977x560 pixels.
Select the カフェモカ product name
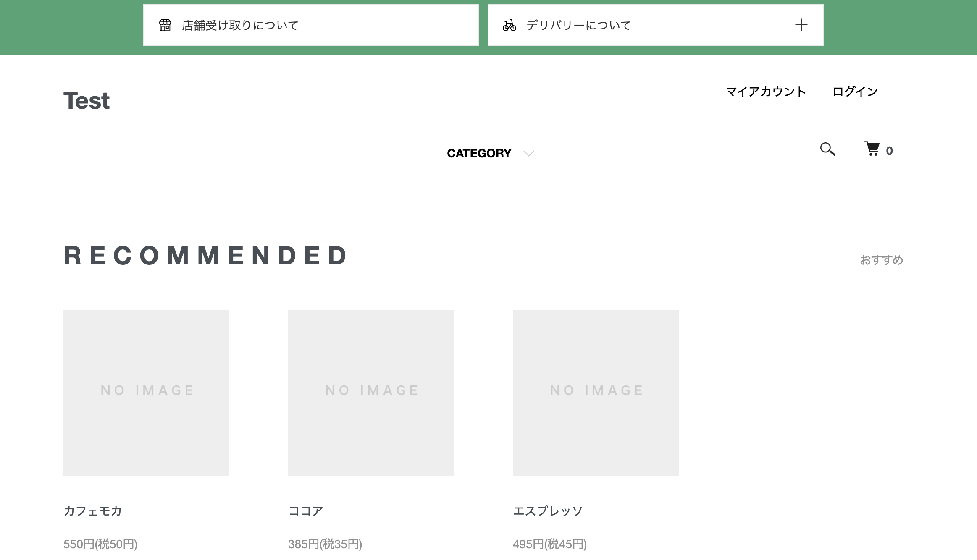tap(93, 511)
